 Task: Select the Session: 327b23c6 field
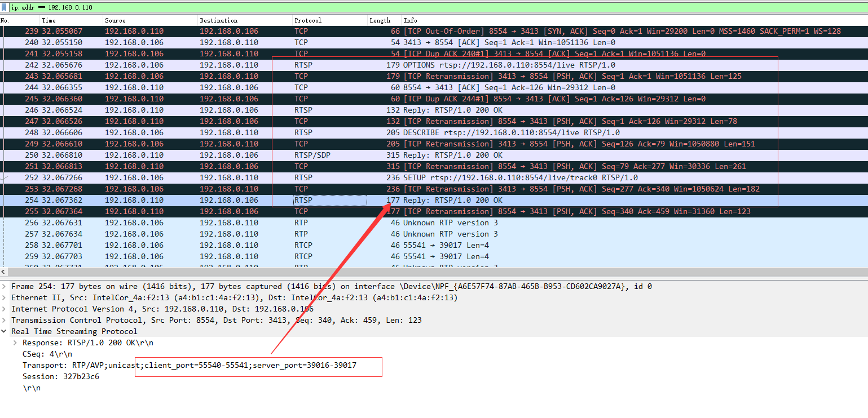click(61, 376)
